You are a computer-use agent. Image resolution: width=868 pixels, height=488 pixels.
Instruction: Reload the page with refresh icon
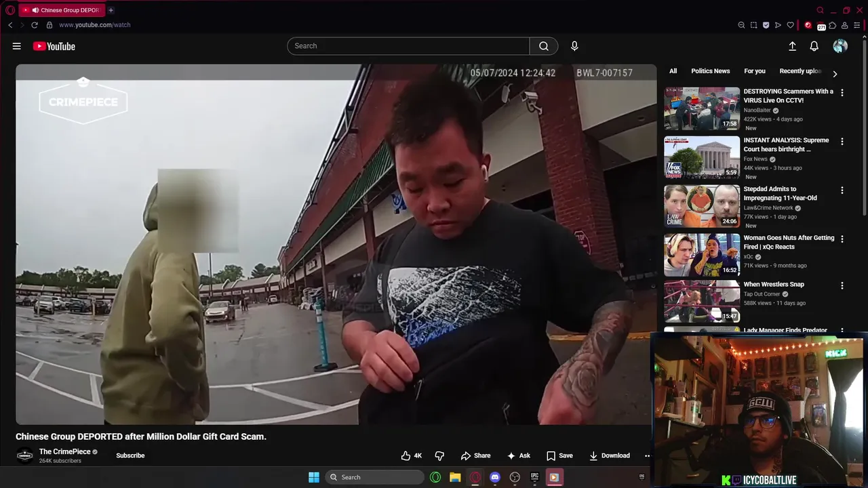(x=35, y=25)
